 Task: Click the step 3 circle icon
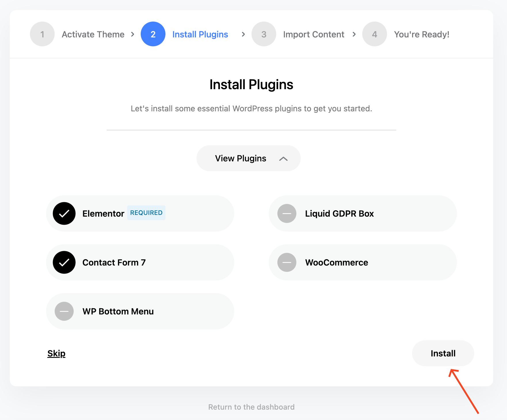(264, 34)
